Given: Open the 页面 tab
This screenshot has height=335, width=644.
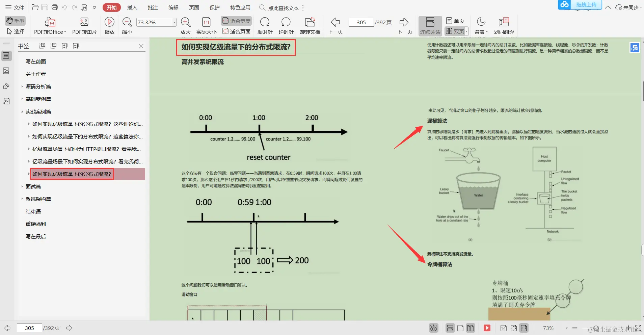Looking at the screenshot, I should (x=194, y=7).
